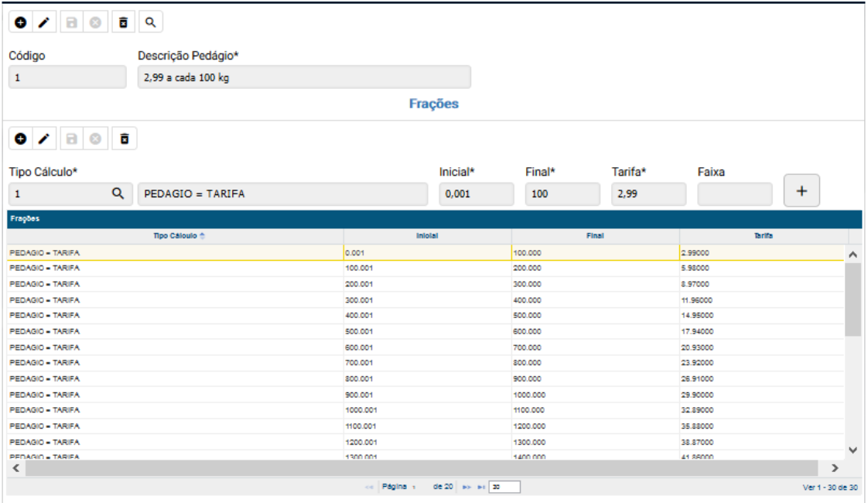Screen dimensions: 868x503
Task: Open search with top toolbar magnifier icon
Action: click(x=151, y=23)
